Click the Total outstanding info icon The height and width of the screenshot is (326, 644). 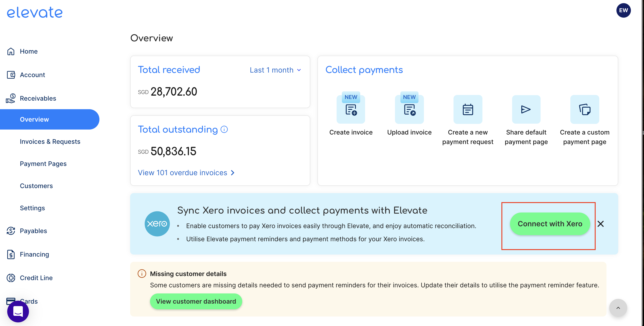click(224, 129)
